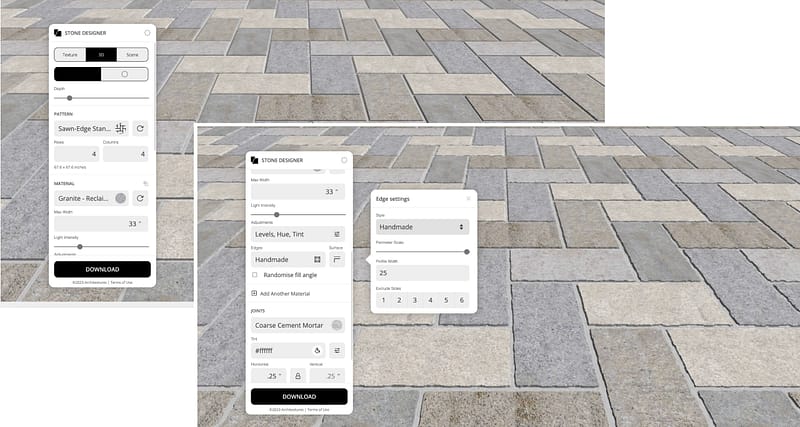800x427 pixels.
Task: Open the tint adjustments sliders icon
Action: [337, 351]
